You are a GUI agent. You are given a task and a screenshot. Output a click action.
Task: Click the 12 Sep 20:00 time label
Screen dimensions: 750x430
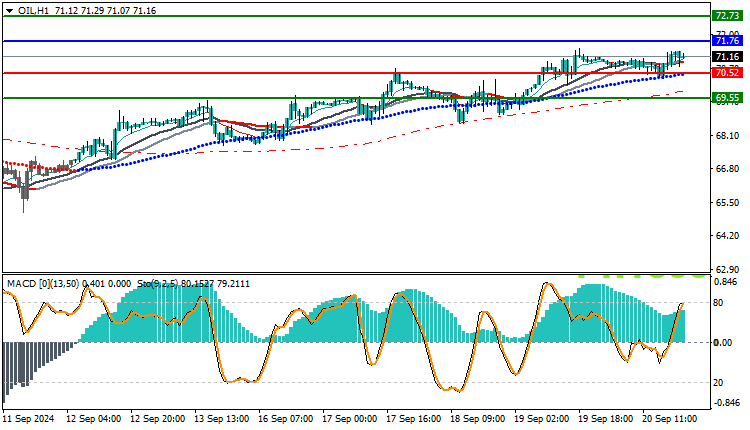pyautogui.click(x=157, y=419)
